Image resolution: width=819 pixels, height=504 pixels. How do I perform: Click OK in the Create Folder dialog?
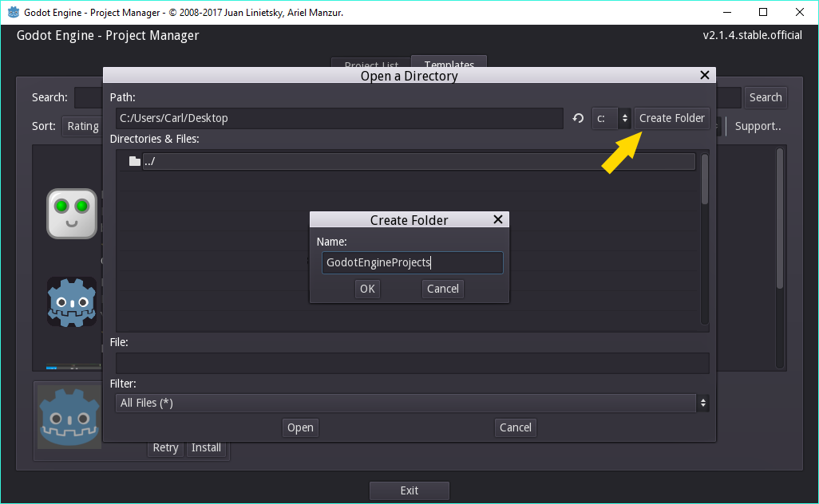[367, 289]
